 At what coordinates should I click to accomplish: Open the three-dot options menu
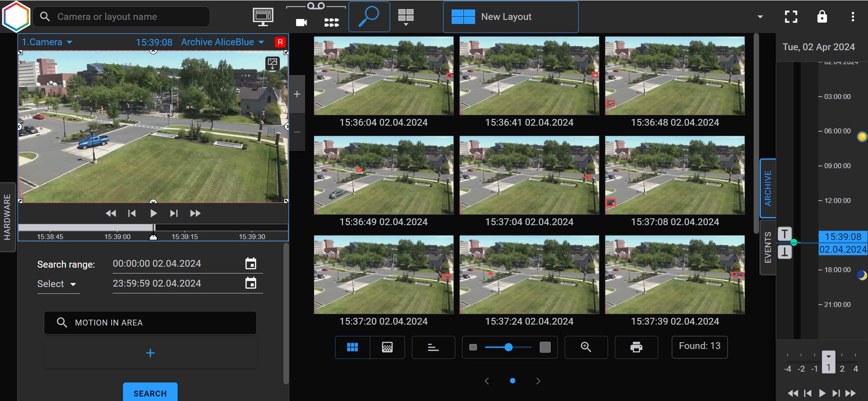(853, 17)
